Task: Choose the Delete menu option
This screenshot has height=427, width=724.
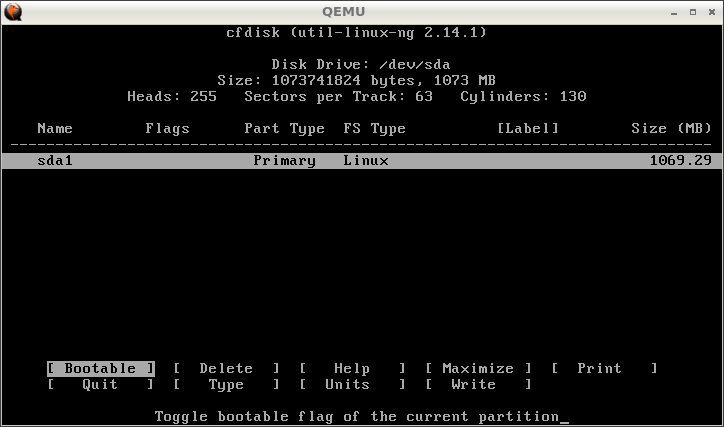Action: click(226, 368)
